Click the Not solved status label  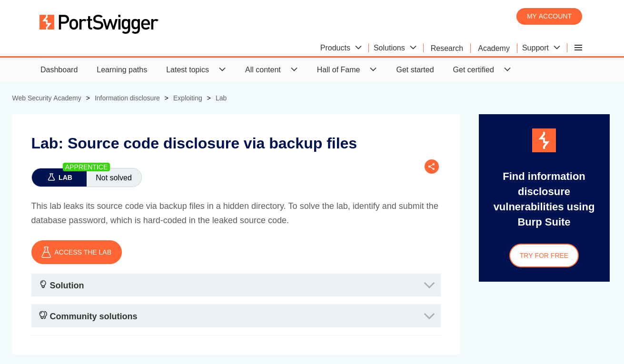click(x=114, y=177)
